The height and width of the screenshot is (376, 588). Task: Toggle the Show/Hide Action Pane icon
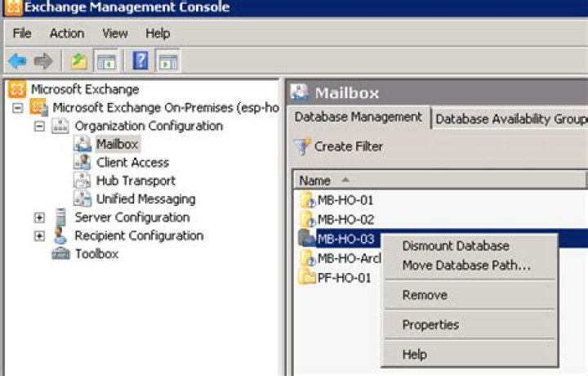(167, 60)
